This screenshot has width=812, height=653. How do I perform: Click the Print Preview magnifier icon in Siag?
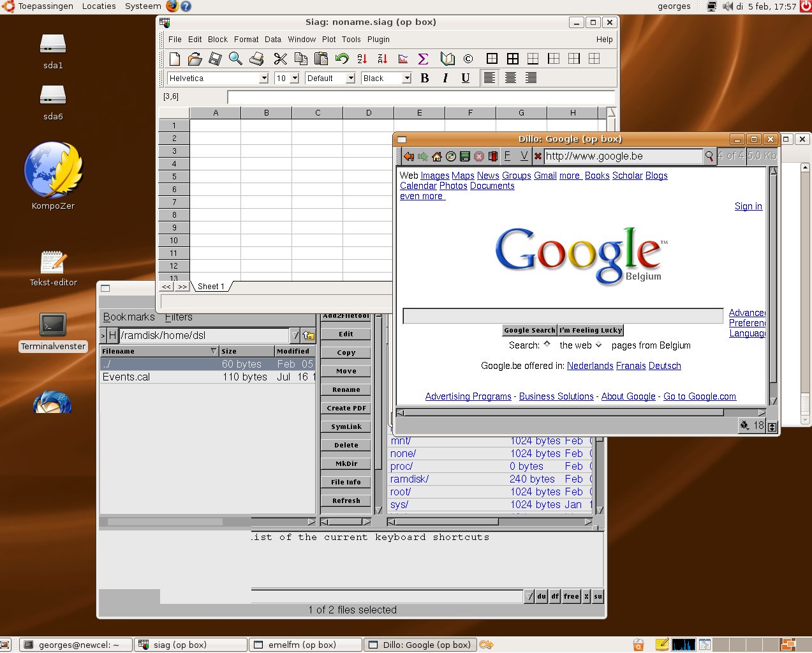point(235,59)
